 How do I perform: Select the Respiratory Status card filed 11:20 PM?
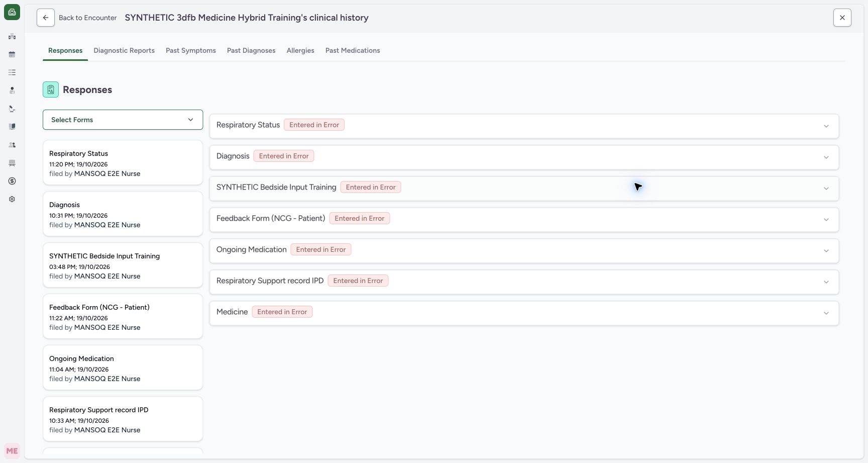[123, 163]
